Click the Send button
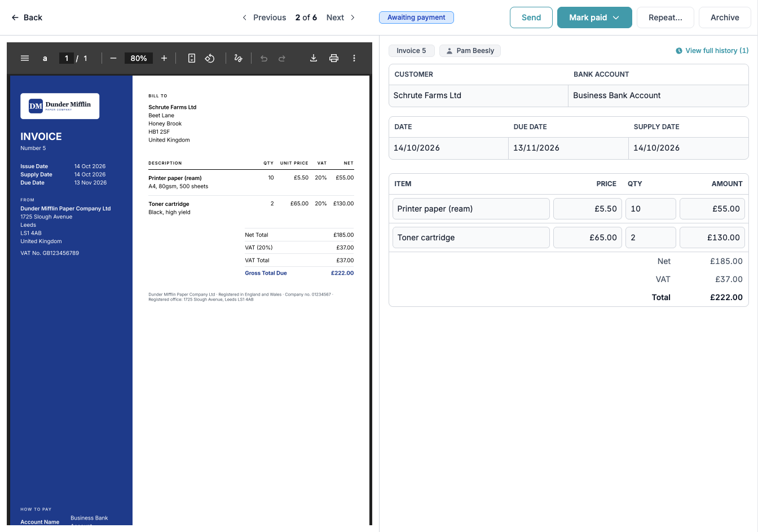Image resolution: width=758 pixels, height=532 pixels. coord(531,17)
